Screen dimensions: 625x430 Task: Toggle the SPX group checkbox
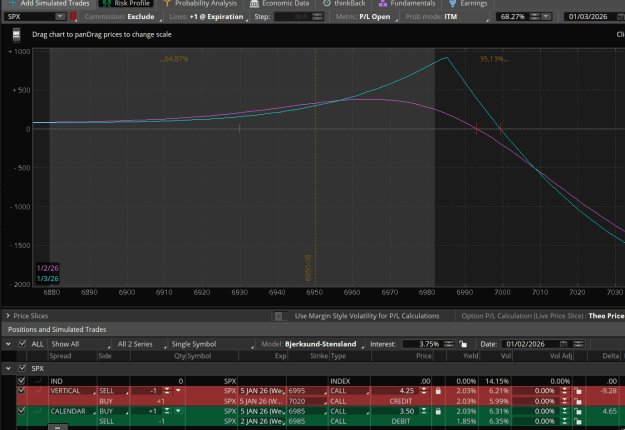pos(22,368)
